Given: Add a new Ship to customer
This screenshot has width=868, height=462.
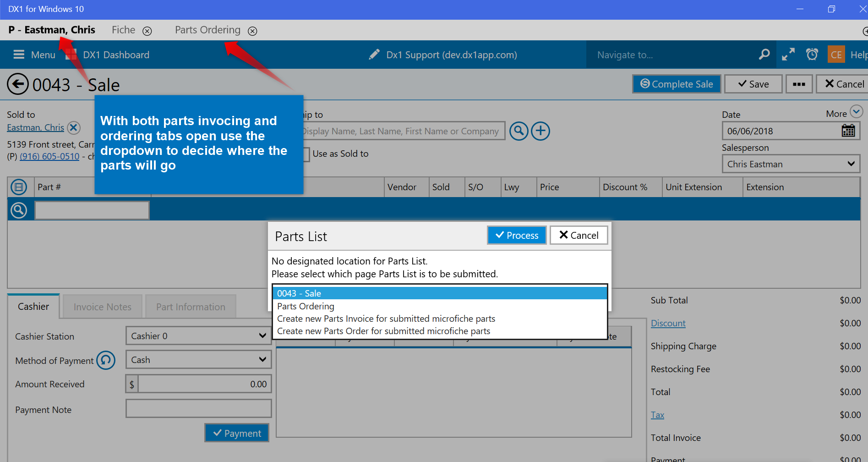Looking at the screenshot, I should tap(540, 131).
